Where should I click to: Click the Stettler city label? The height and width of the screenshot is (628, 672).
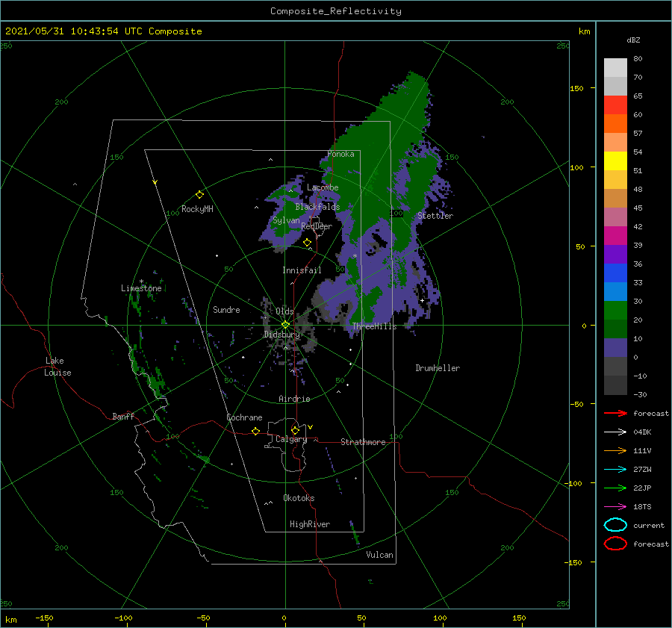(435, 216)
